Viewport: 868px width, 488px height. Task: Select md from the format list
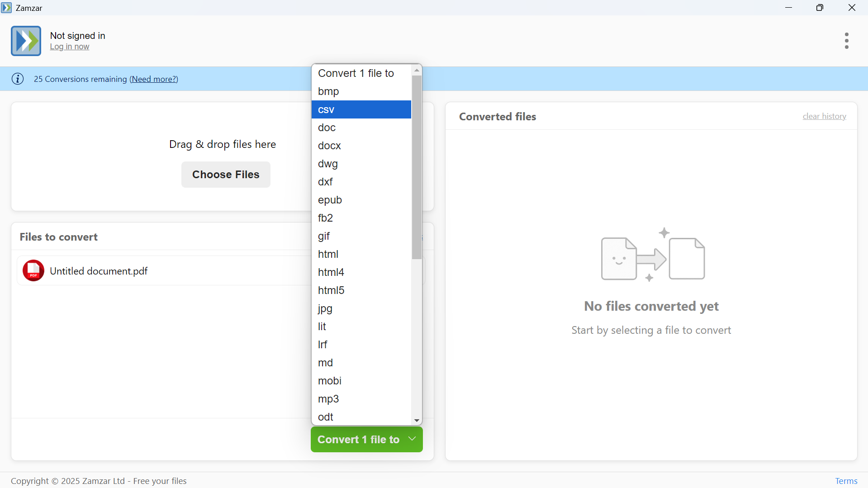(x=361, y=363)
